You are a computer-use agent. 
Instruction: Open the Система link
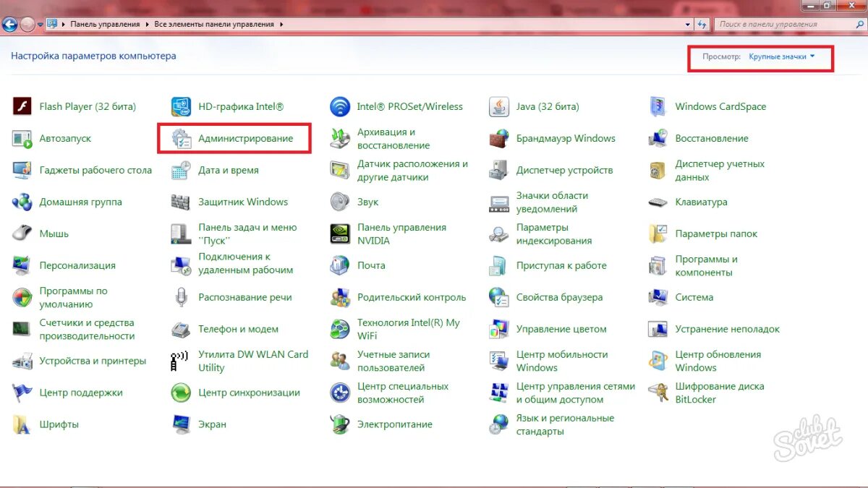pos(694,297)
